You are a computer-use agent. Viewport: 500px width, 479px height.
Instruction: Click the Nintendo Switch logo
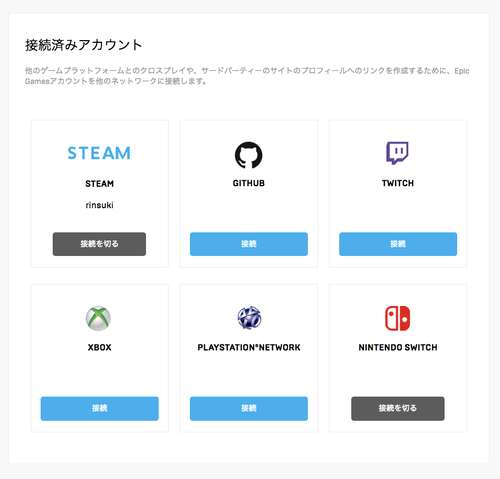click(x=397, y=318)
